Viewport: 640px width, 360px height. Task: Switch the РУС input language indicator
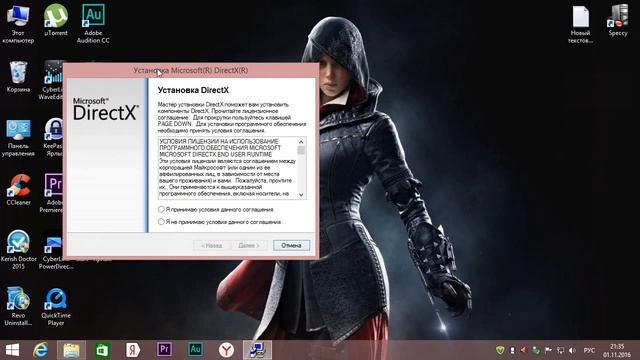[x=589, y=351]
